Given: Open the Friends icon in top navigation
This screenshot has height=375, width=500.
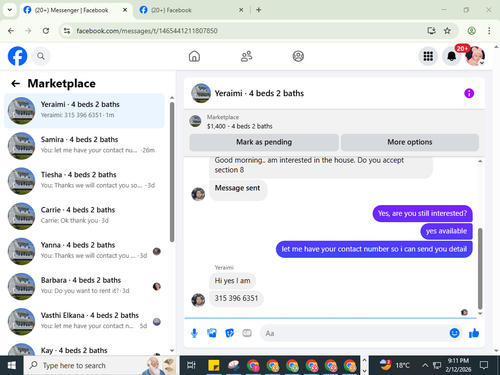Looking at the screenshot, I should pyautogui.click(x=246, y=56).
